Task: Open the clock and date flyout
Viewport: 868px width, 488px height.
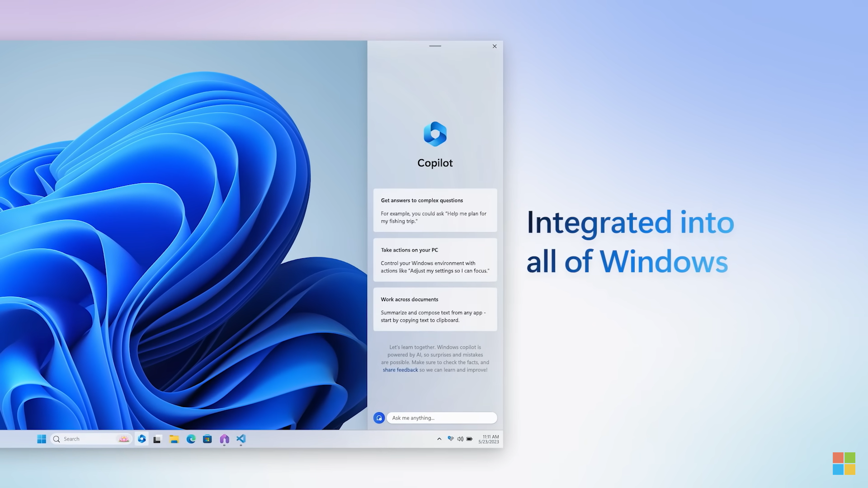Action: pos(489,439)
